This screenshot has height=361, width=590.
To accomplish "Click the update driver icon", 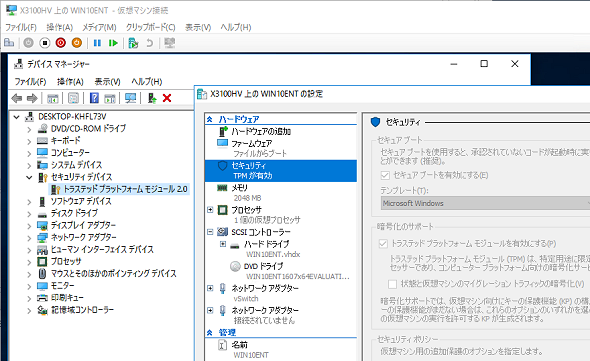I will tap(152, 99).
